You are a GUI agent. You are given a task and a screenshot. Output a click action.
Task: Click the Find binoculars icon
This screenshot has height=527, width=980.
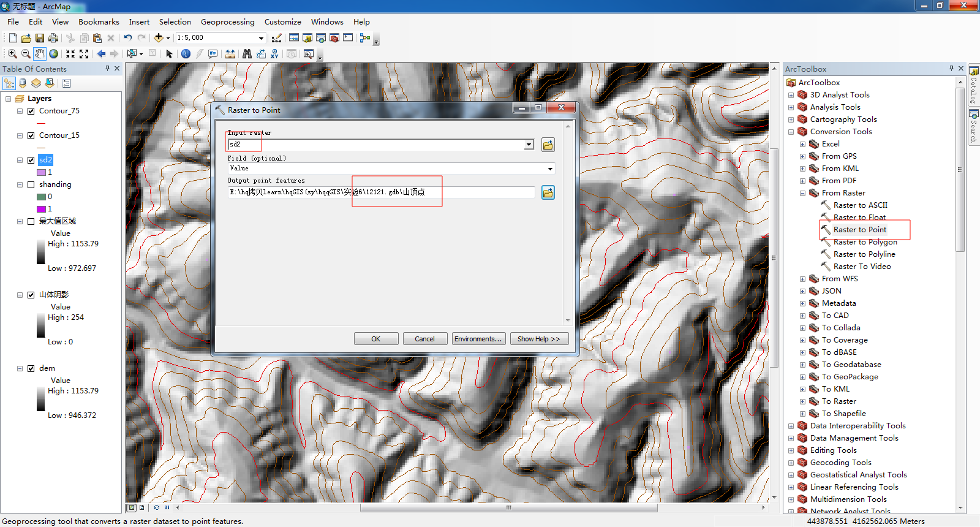tap(247, 54)
